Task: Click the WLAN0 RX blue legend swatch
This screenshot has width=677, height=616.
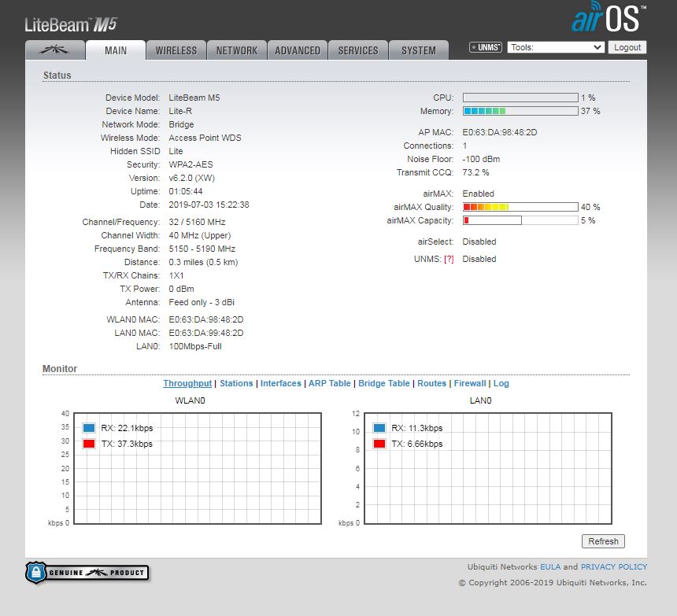Action: [x=89, y=428]
